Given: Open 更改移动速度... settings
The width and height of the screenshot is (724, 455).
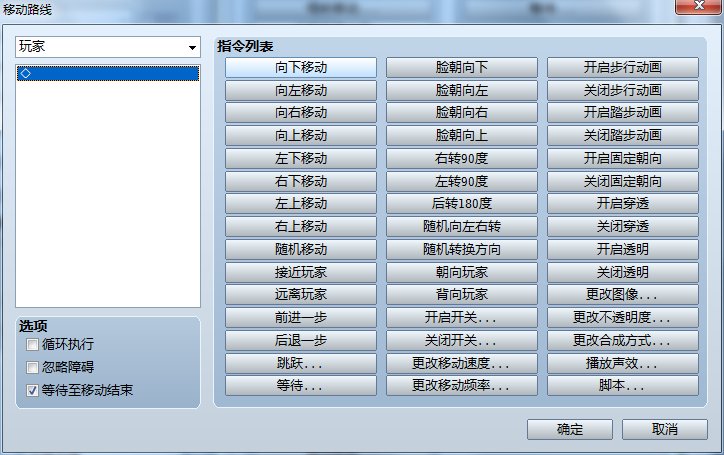Looking at the screenshot, I should pyautogui.click(x=462, y=363).
